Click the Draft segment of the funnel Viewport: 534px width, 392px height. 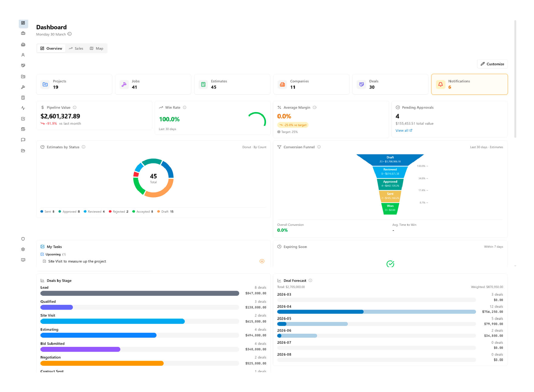(390, 159)
